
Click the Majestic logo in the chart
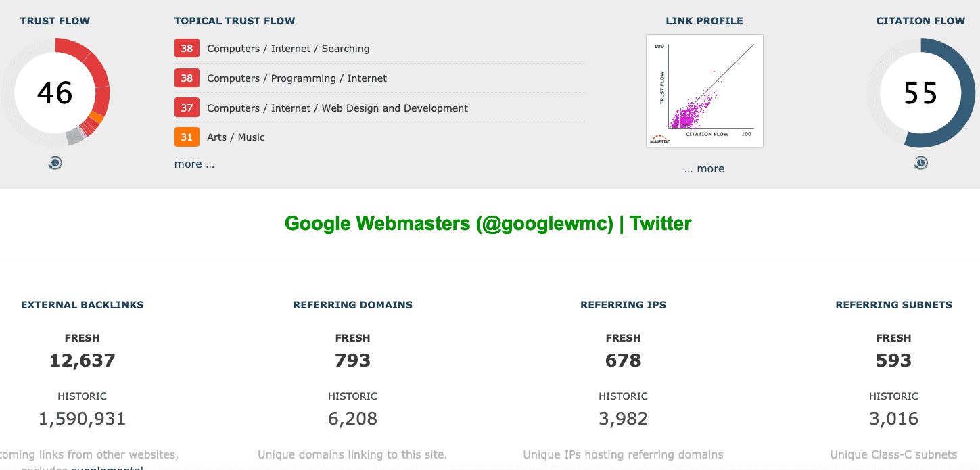(x=660, y=139)
